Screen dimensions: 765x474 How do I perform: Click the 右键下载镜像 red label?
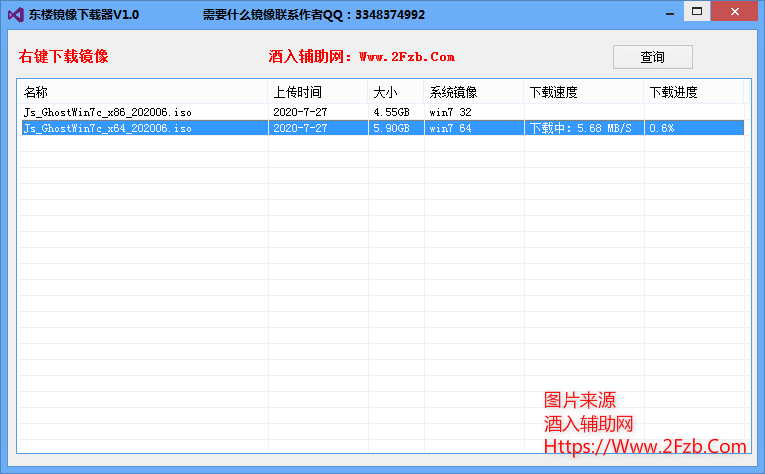pos(64,57)
